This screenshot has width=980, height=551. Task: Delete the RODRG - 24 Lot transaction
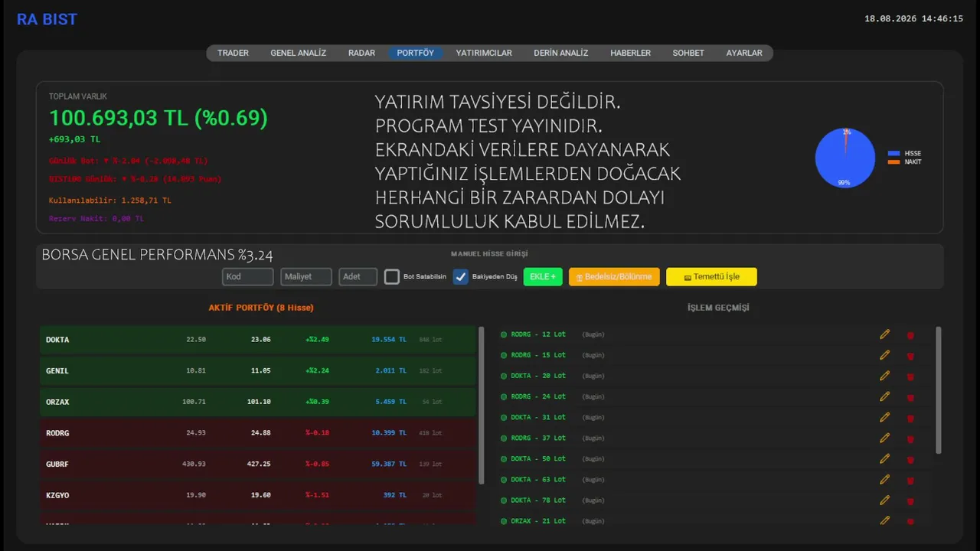pos(910,397)
